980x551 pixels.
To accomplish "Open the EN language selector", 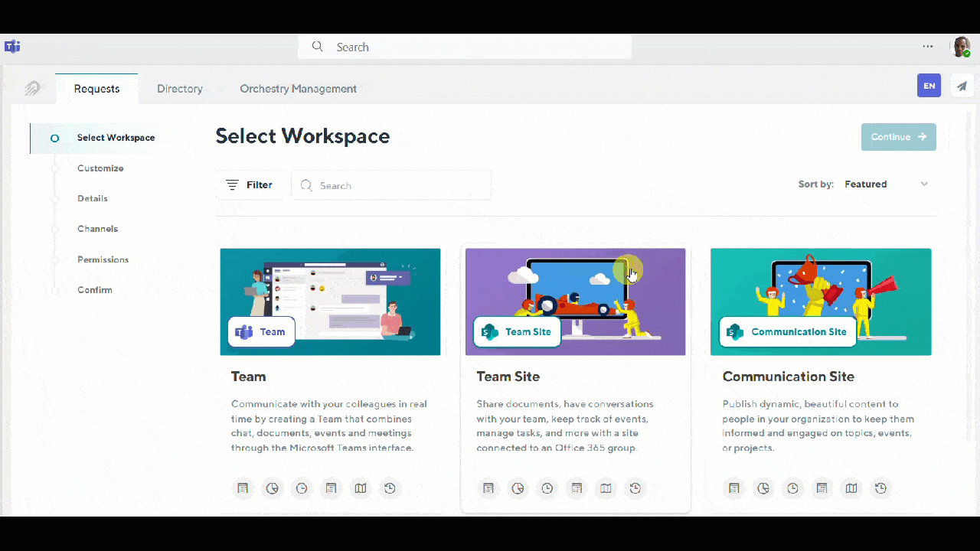I will tap(929, 86).
